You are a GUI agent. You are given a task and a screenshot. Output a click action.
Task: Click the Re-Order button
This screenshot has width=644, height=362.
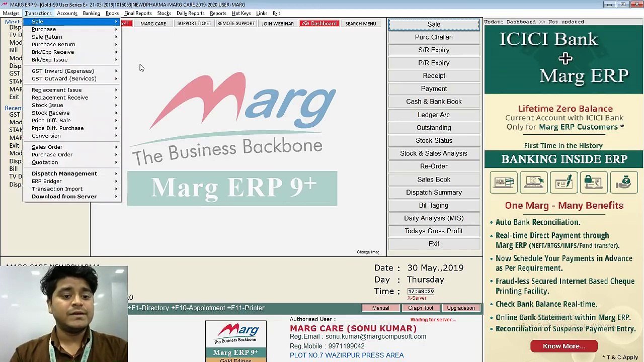click(x=434, y=166)
